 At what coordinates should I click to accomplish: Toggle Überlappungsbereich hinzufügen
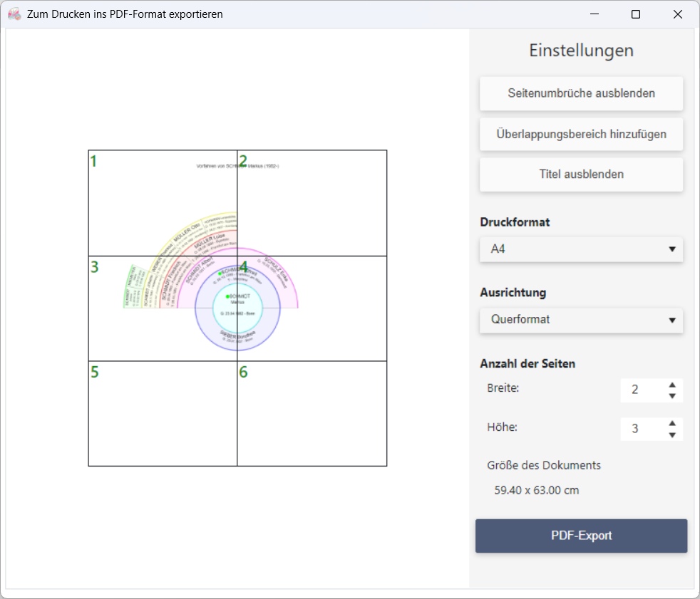pos(581,134)
